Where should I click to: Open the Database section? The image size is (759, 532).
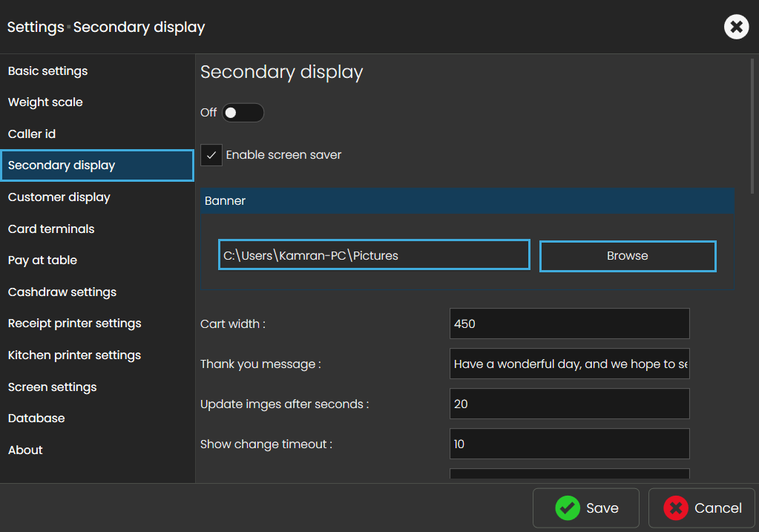(36, 418)
